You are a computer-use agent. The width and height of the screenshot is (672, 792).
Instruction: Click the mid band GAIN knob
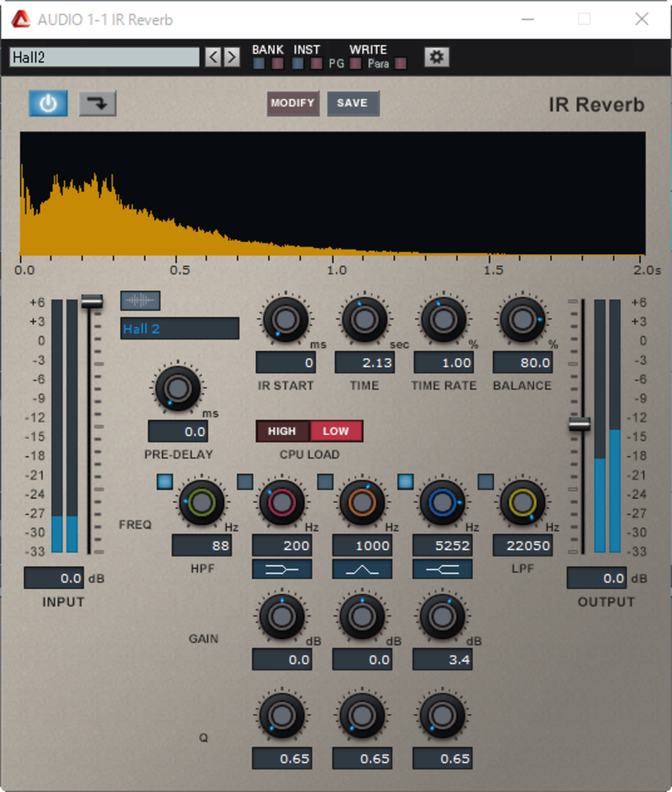pos(362,616)
